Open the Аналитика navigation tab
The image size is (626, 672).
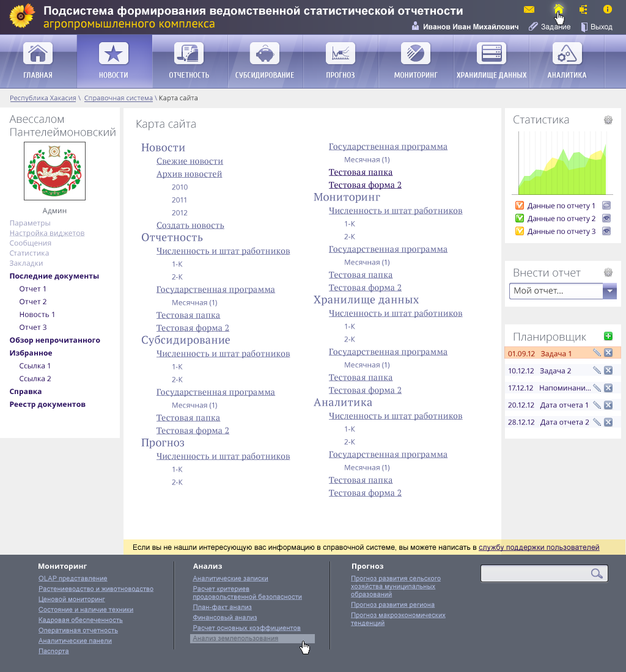(567, 61)
